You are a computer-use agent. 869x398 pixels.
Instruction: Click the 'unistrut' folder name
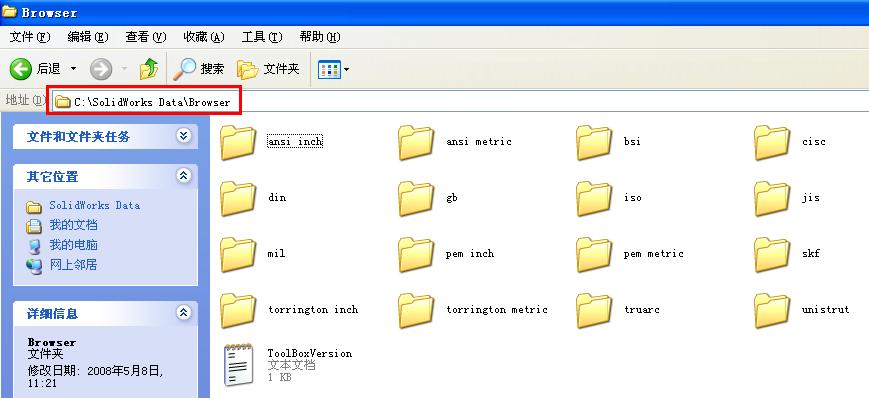825,309
